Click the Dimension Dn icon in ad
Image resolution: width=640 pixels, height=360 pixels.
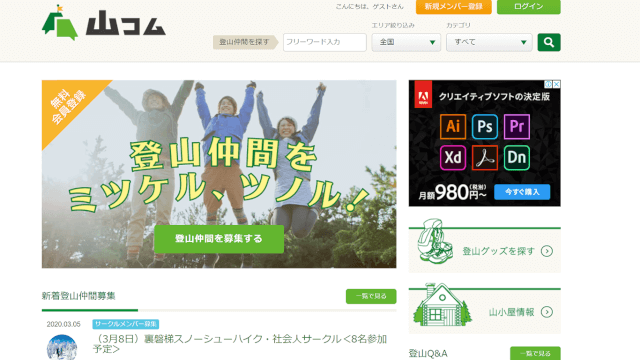click(x=517, y=158)
